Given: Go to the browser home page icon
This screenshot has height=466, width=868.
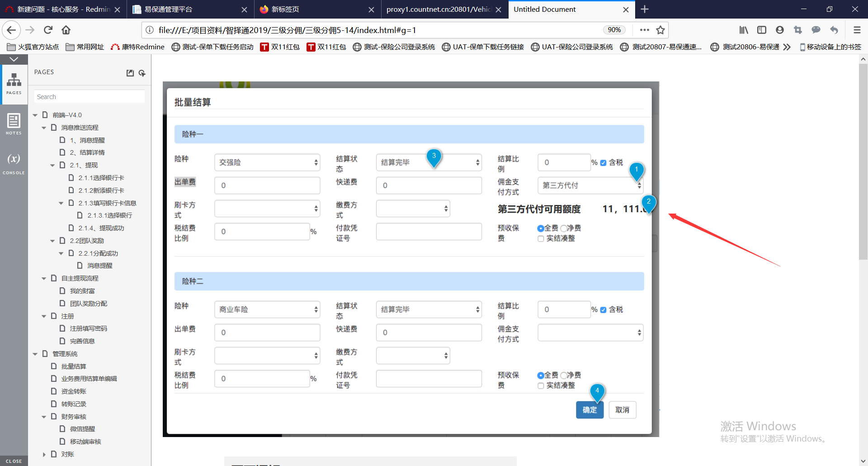Looking at the screenshot, I should [66, 30].
